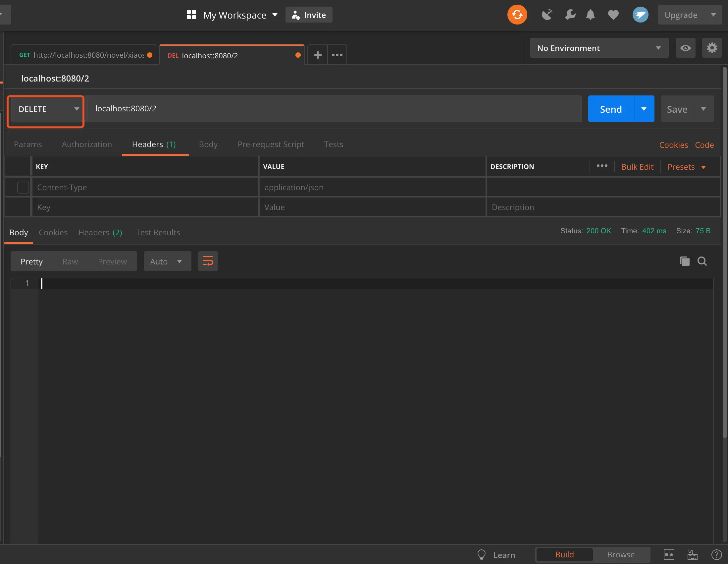The image size is (728, 564).
Task: Click the heart icon in the header
Action: pyautogui.click(x=613, y=15)
